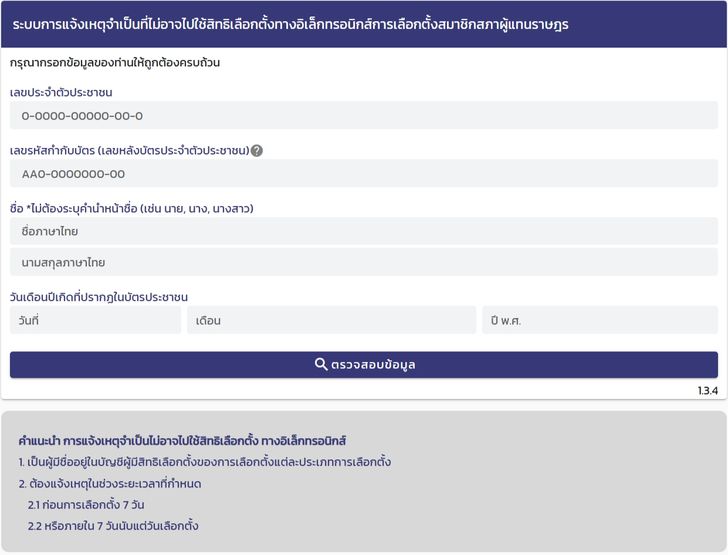
Task: Click the เลขประจำตัวประชาชน field label
Action: tap(67, 93)
